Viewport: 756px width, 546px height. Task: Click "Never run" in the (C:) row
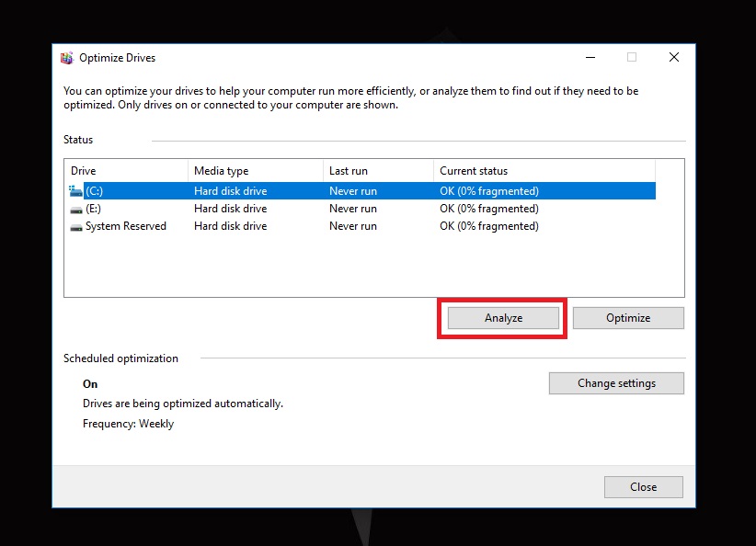(x=353, y=191)
